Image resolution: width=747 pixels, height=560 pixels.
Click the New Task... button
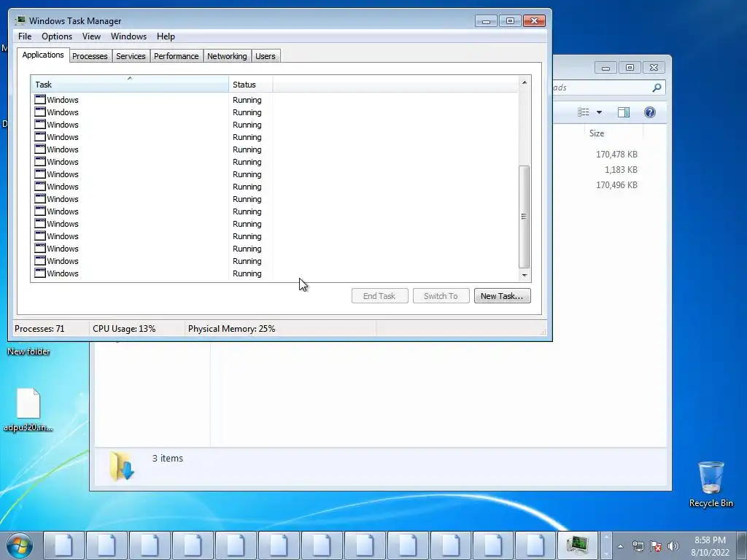click(502, 296)
